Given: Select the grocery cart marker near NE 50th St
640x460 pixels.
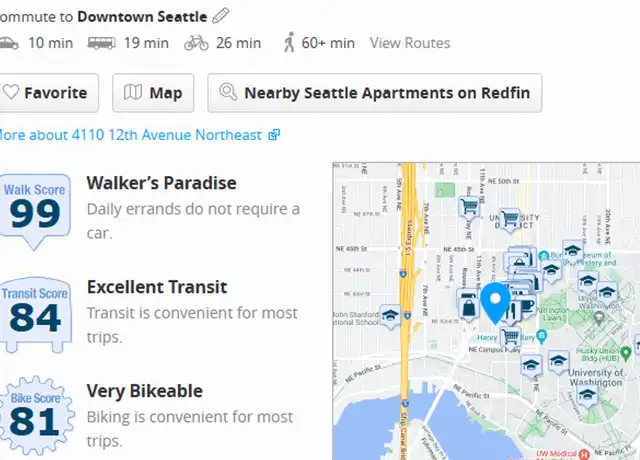Looking at the screenshot, I should pos(469,207).
